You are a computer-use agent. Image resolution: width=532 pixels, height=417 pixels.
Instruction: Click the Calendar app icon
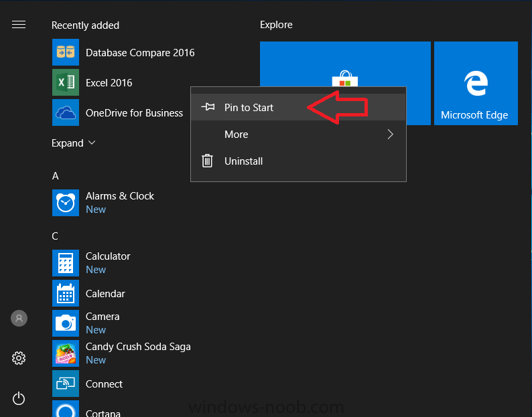[66, 293]
